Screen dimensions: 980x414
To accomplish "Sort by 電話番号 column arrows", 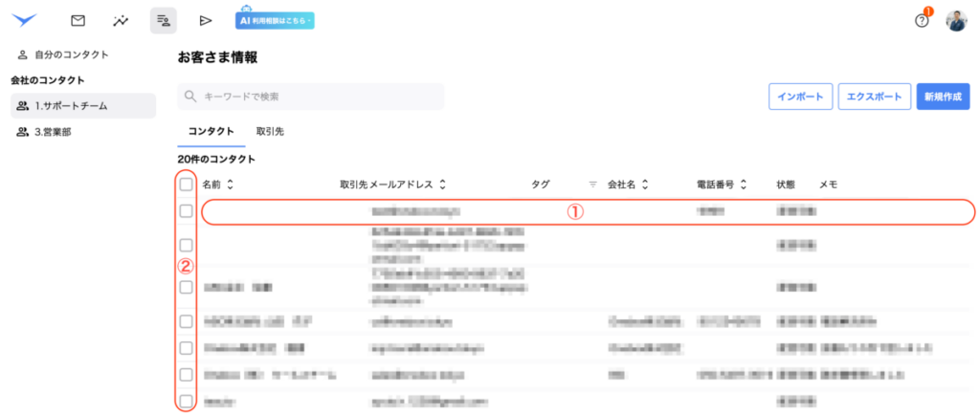I will pyautogui.click(x=744, y=184).
